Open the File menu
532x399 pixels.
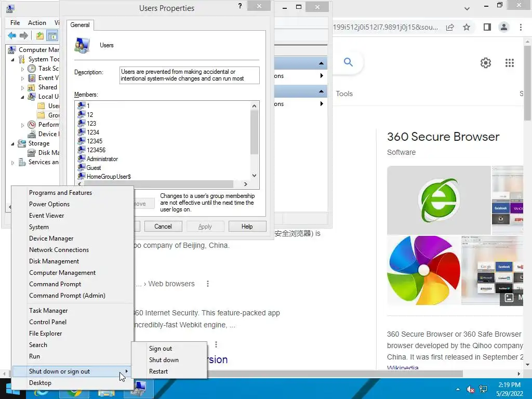[x=15, y=23]
